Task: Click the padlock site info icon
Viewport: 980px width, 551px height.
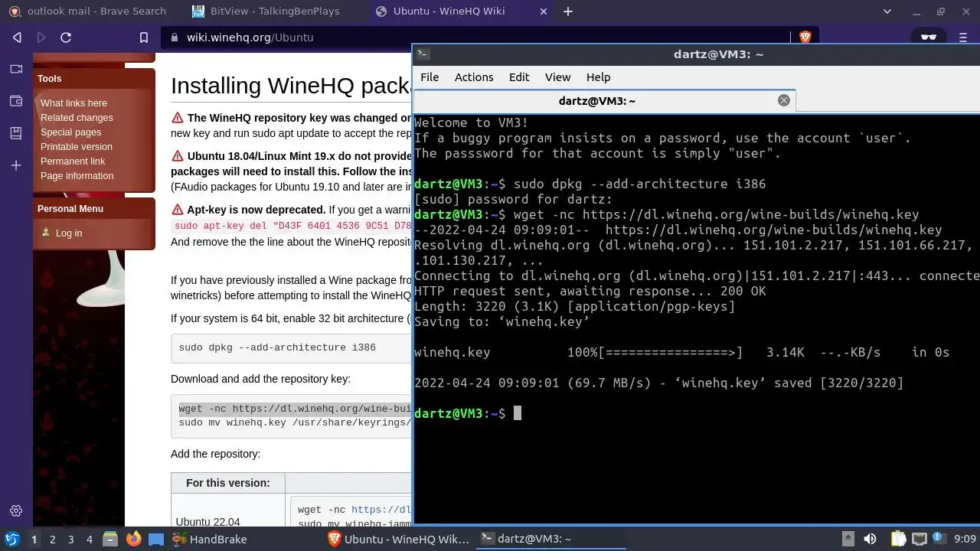Action: [x=175, y=37]
